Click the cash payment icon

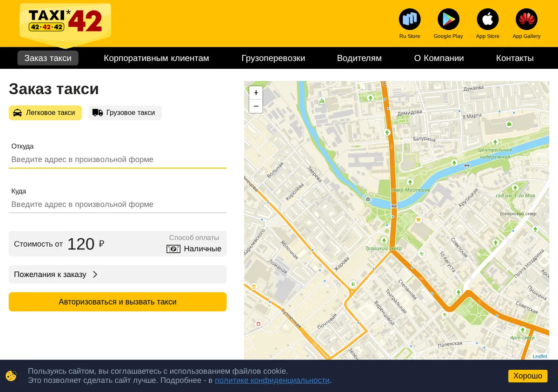point(173,249)
